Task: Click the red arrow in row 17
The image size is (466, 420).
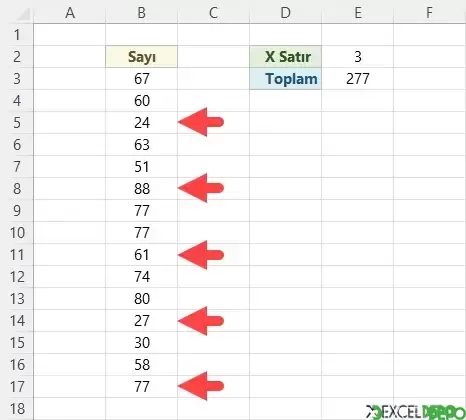Action: (x=201, y=386)
